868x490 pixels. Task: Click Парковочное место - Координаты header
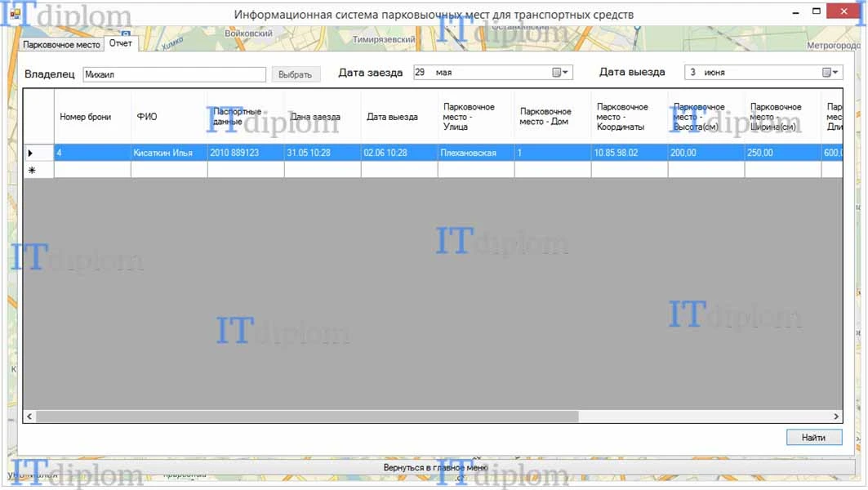630,117
